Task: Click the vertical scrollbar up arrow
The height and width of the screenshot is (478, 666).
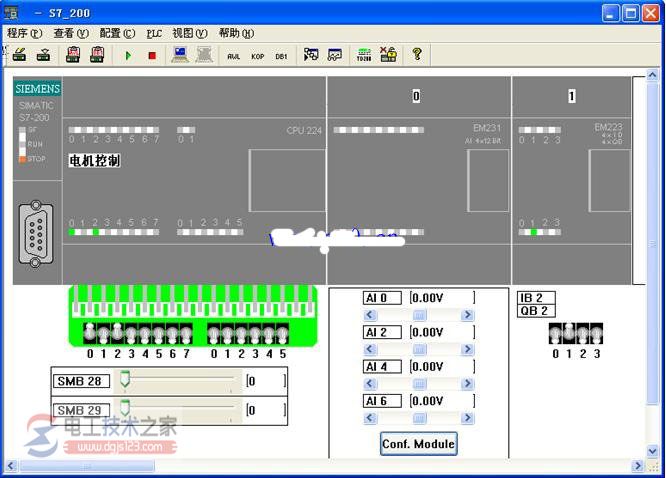Action: click(652, 75)
